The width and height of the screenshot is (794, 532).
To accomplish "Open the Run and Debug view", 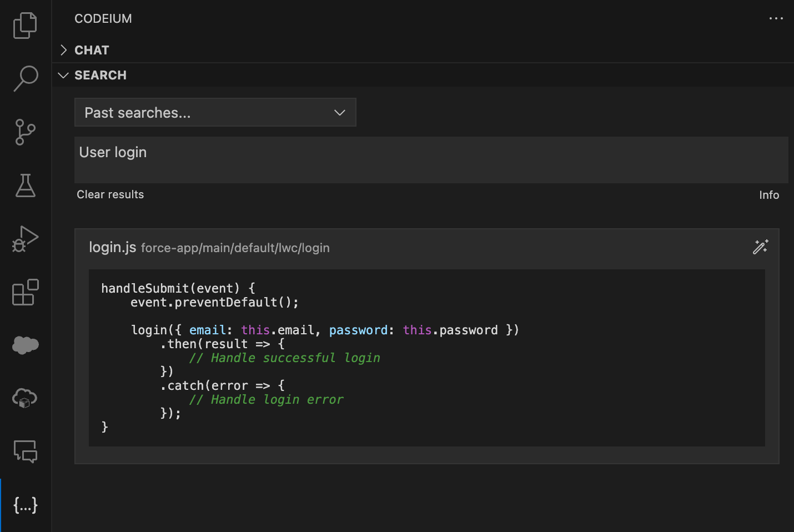I will click(26, 239).
